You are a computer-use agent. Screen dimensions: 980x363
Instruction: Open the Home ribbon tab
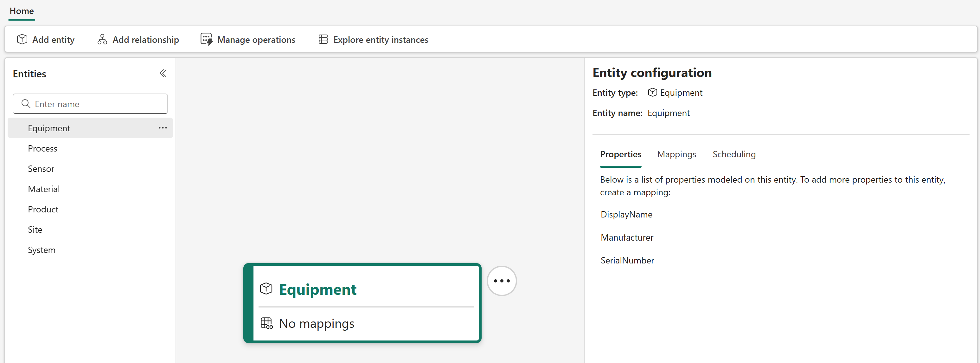[22, 11]
